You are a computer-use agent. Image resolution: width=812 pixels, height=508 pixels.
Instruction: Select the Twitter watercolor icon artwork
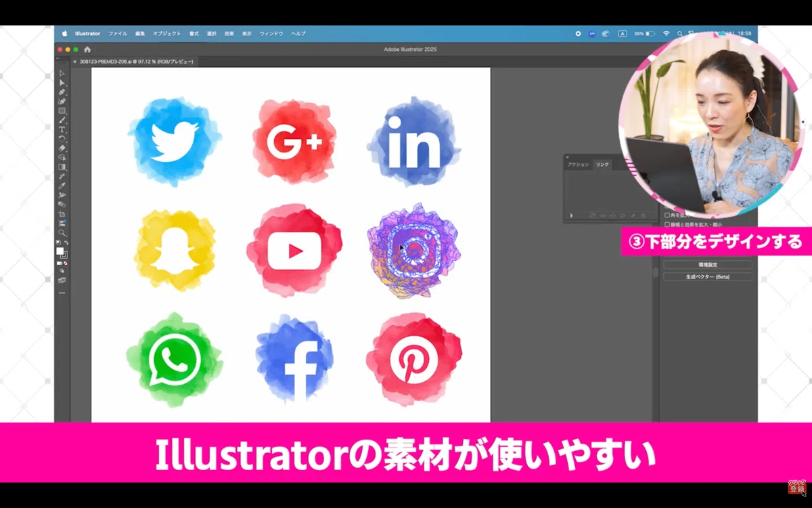(174, 142)
